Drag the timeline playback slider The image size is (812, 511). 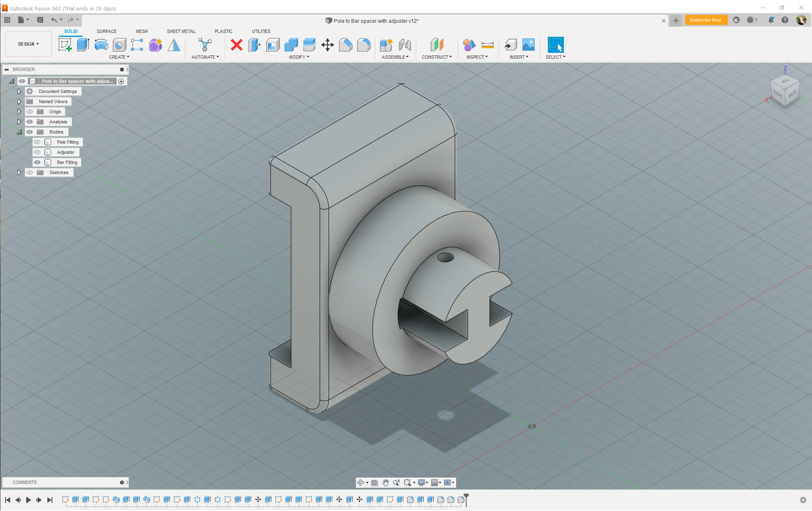click(x=466, y=499)
